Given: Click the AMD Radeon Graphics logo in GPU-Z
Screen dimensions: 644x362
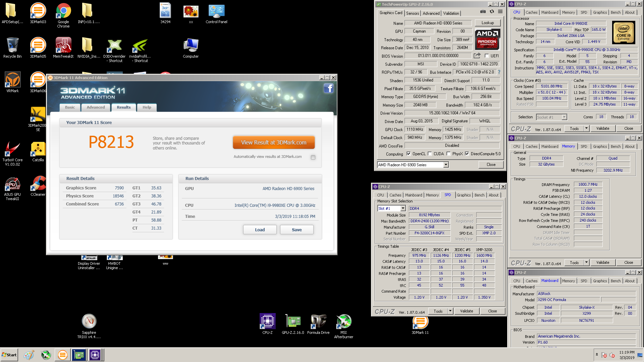Looking at the screenshot, I should click(487, 40).
